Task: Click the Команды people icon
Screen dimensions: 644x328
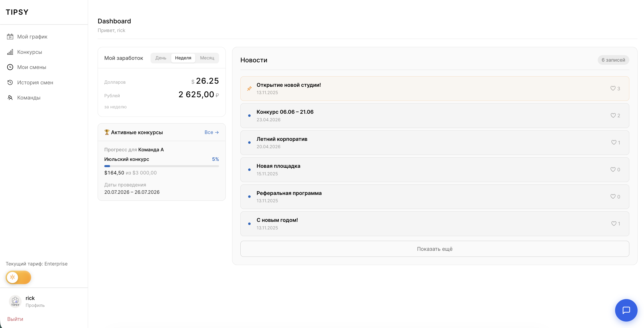Action: (10, 97)
